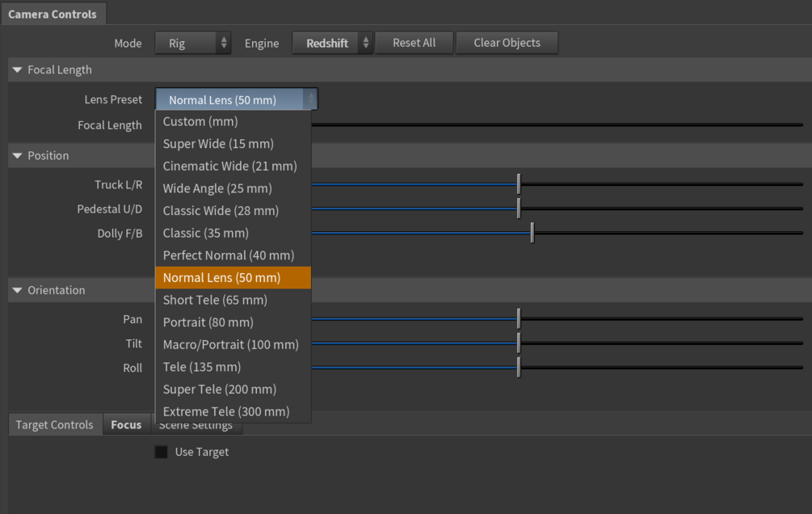
Task: Select the Focus tab
Action: (x=126, y=425)
